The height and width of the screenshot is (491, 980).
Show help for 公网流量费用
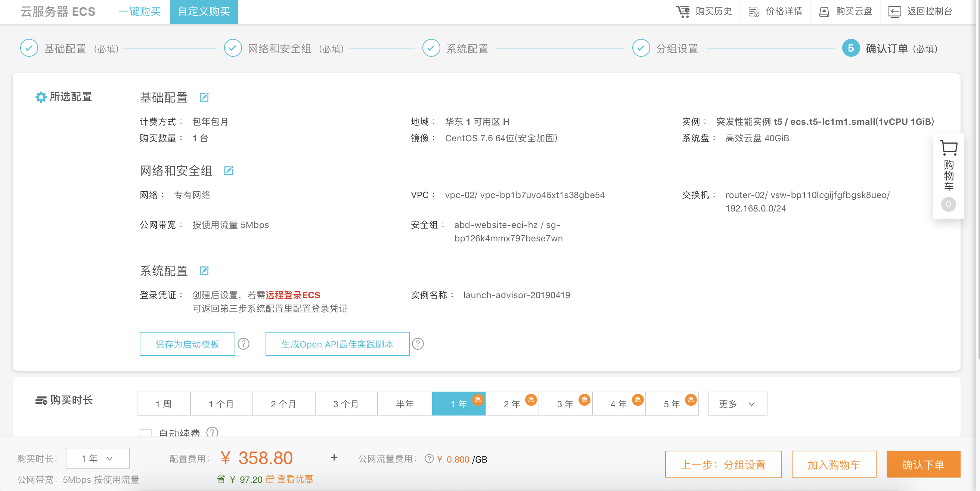click(429, 459)
